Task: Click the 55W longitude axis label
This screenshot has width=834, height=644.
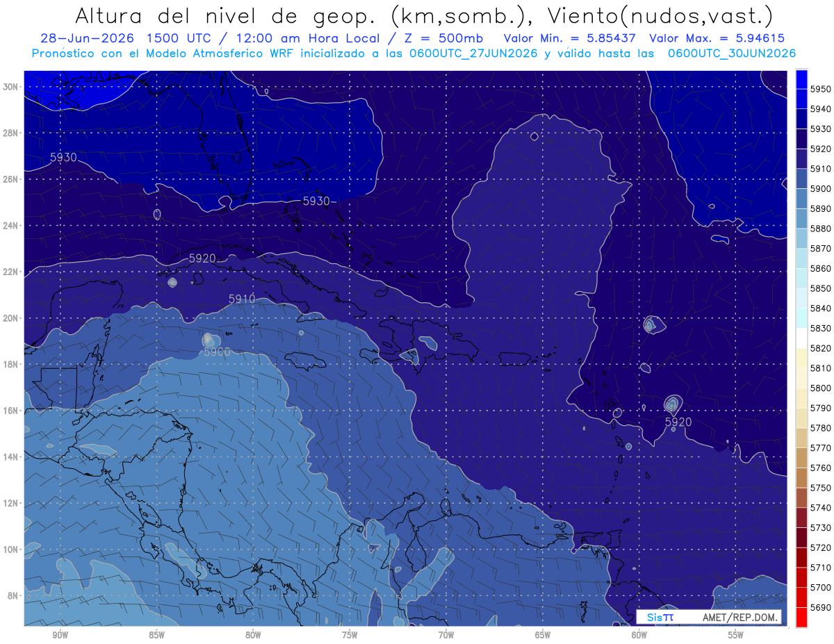Action: pyautogui.click(x=736, y=636)
